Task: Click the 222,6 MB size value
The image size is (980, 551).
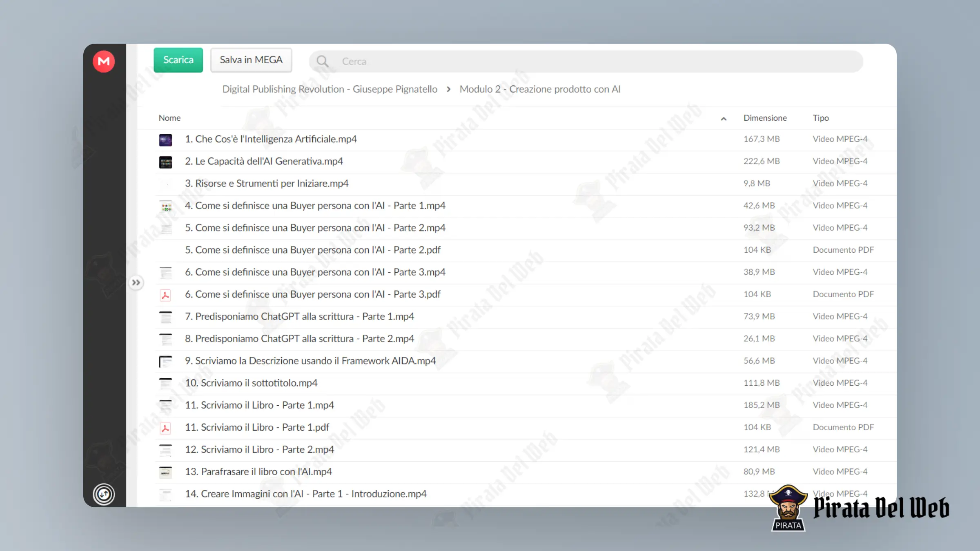Action: pyautogui.click(x=762, y=161)
